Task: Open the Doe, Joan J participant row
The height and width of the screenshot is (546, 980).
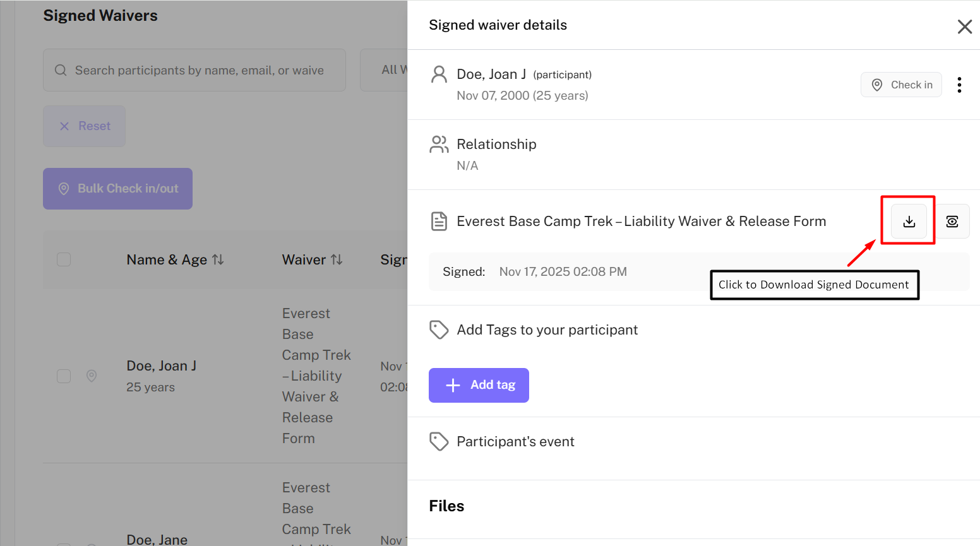Action: coord(161,366)
